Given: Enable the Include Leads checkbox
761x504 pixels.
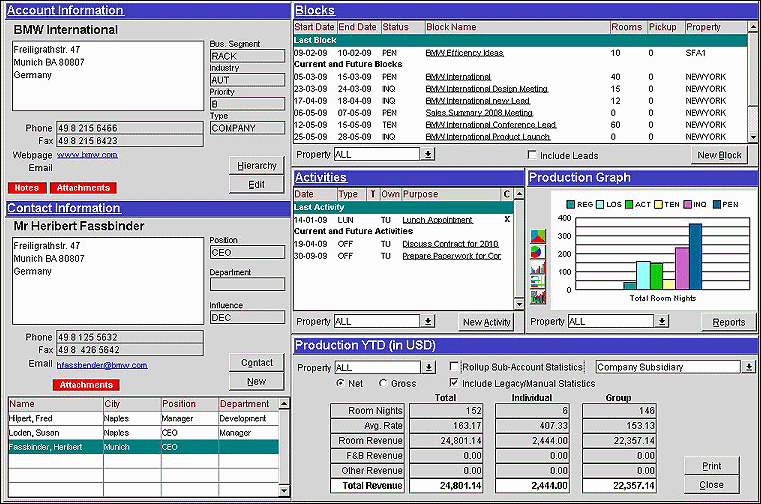Looking at the screenshot, I should tap(532, 155).
